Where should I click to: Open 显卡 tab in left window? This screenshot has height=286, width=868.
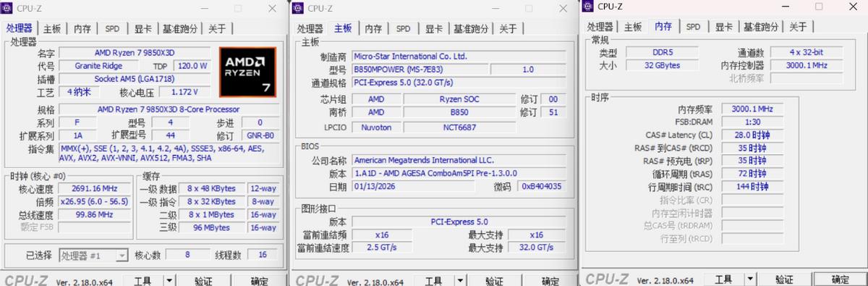[x=142, y=29]
